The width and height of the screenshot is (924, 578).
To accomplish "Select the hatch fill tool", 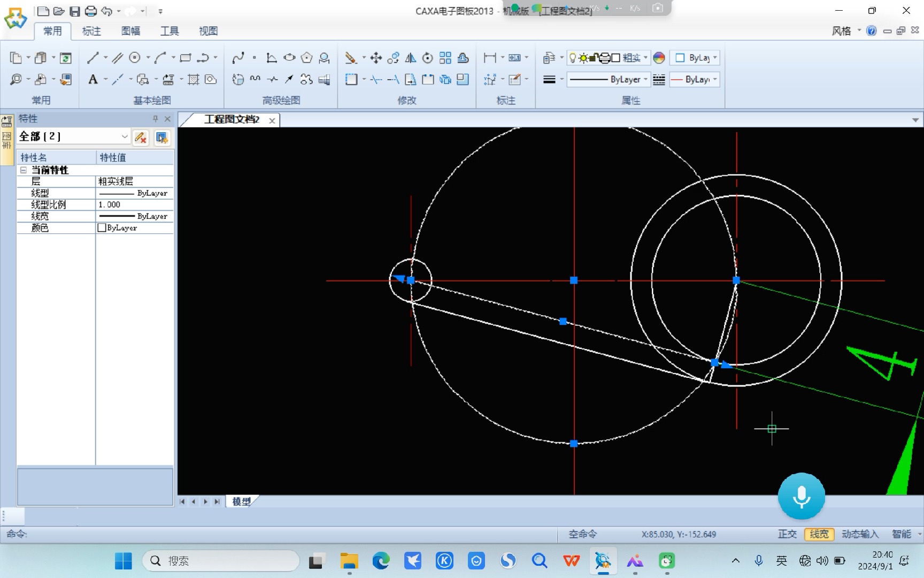I will coord(194,80).
